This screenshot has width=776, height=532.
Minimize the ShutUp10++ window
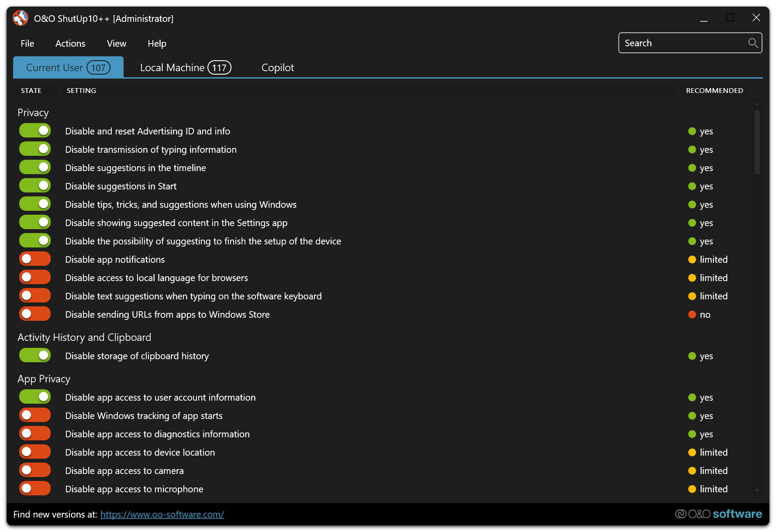704,18
